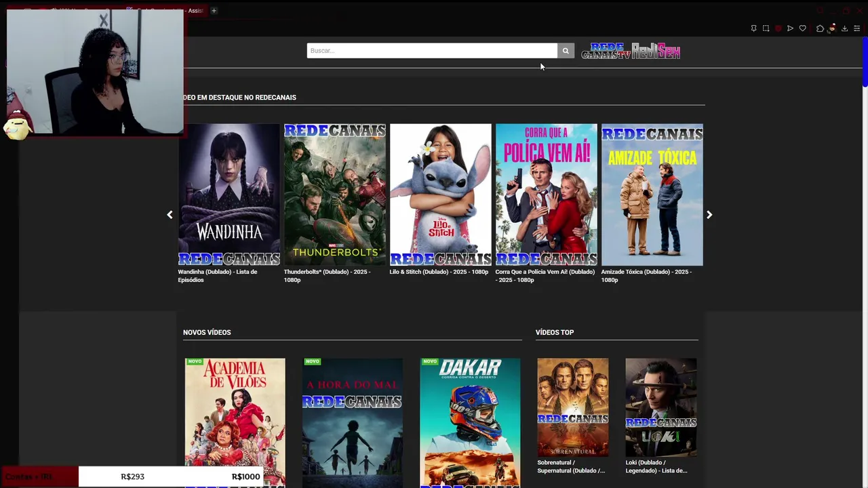This screenshot has width=868, height=488.
Task: Open the Loki poster in Vídeos Top
Action: 661,407
